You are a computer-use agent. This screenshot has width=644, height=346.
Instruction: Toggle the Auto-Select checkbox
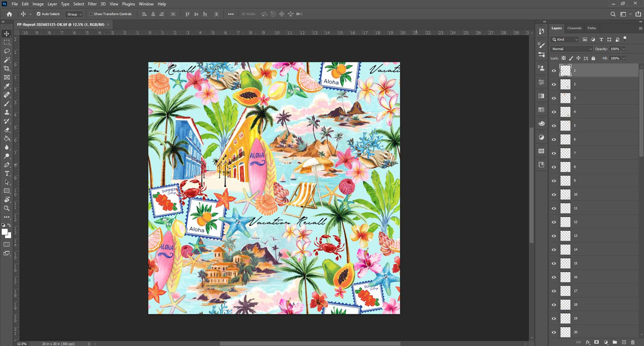[38, 14]
